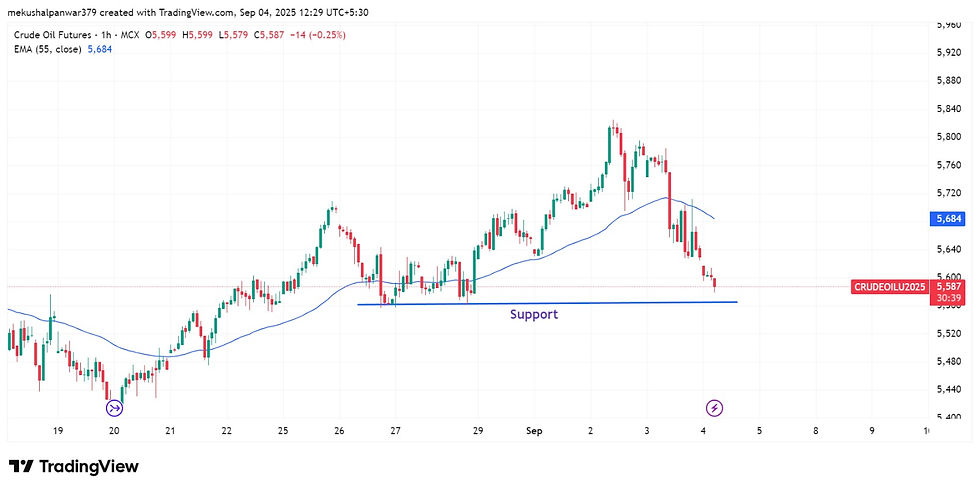Click the TradingView wordmark text
Viewport: 980px width, 491px height.
point(88,467)
